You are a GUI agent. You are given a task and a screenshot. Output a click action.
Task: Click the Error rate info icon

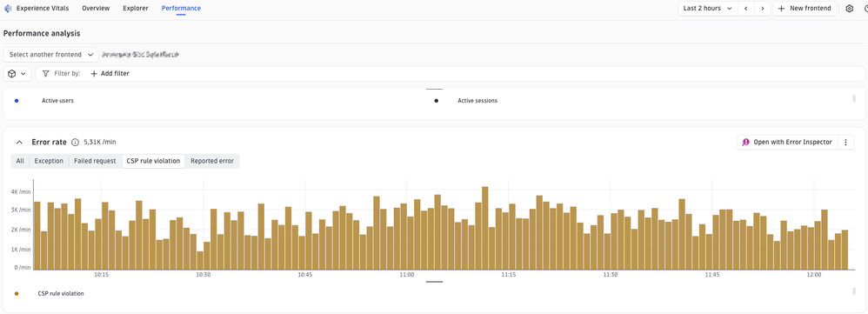point(76,143)
